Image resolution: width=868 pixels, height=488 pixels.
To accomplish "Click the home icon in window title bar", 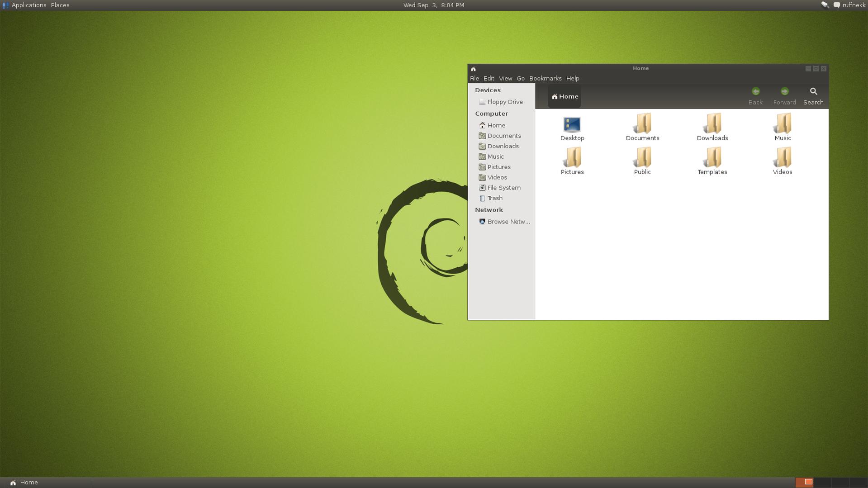I will pos(473,69).
